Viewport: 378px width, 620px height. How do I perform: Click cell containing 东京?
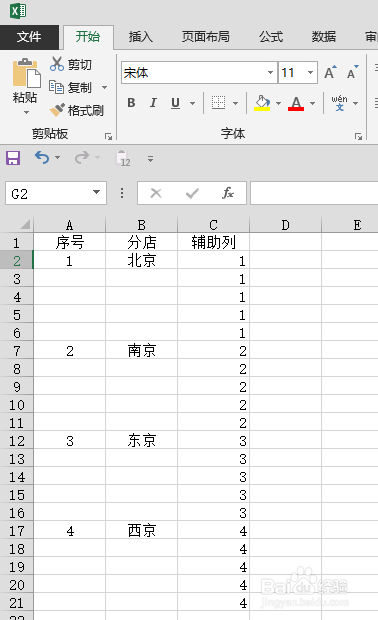(142, 440)
